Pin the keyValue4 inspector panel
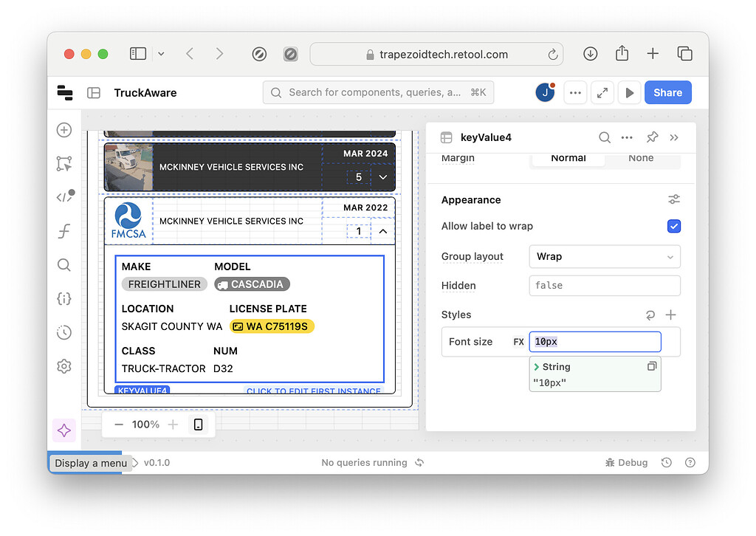This screenshot has height=536, width=756. 652,138
